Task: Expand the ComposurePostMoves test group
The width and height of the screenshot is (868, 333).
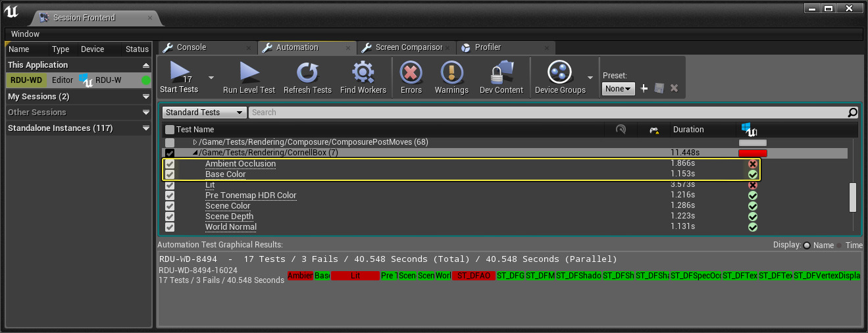Action: 195,142
